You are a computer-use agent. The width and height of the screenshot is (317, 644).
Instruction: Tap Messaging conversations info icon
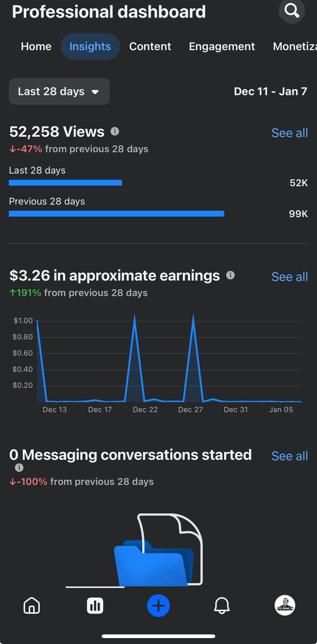pyautogui.click(x=19, y=467)
